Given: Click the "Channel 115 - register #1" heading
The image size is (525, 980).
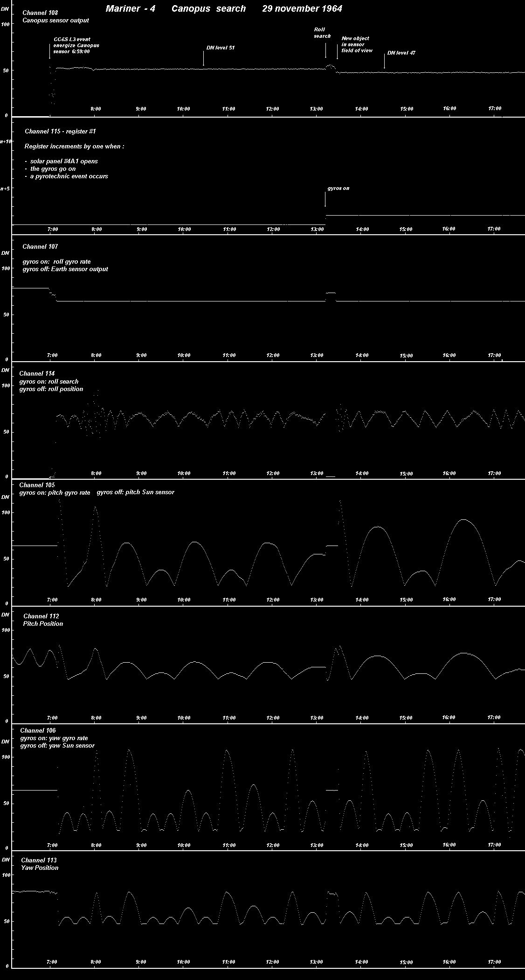Looking at the screenshot, I should tap(60, 132).
